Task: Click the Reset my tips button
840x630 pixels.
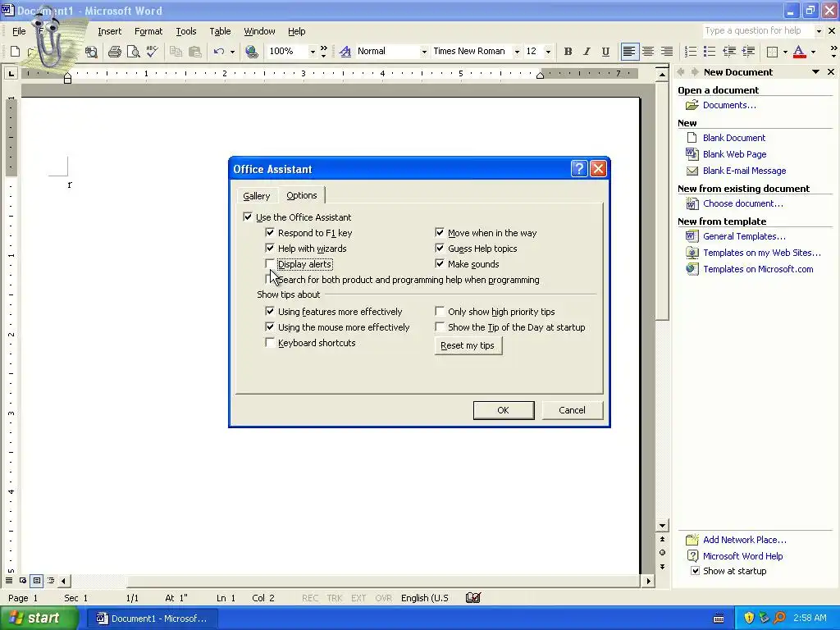Action: (468, 345)
